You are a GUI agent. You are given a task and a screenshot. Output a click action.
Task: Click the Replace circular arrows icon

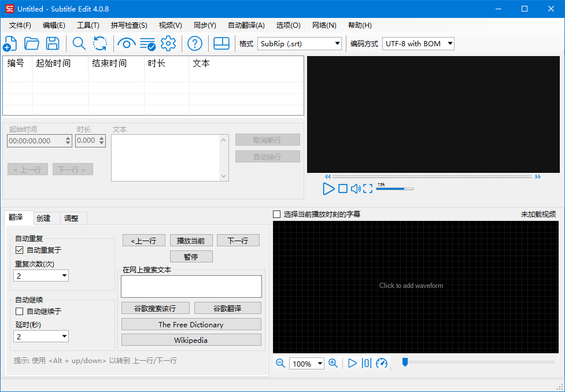tap(100, 43)
